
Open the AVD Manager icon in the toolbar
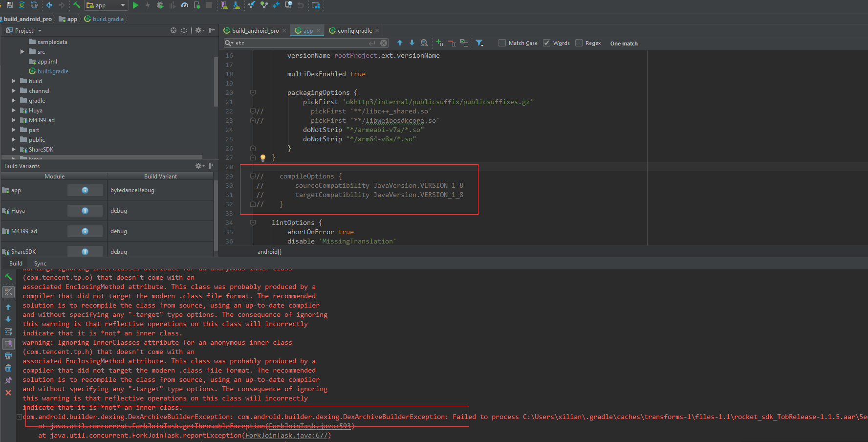click(x=224, y=5)
